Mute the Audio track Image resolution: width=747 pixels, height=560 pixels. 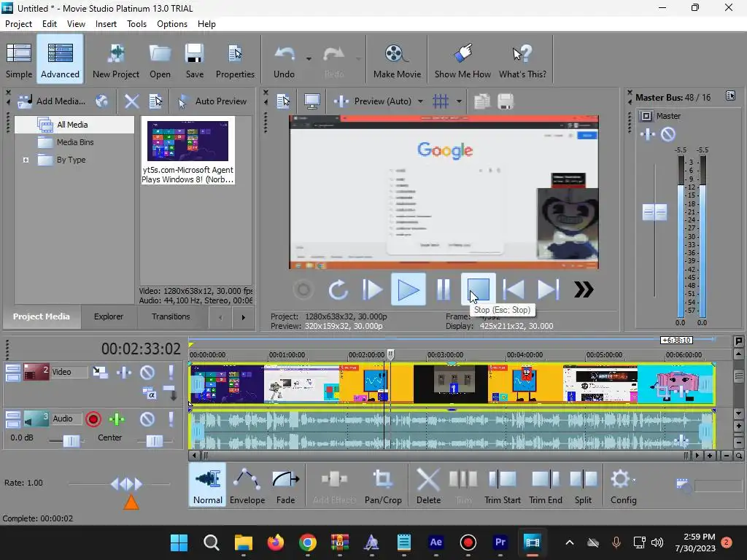(x=147, y=419)
